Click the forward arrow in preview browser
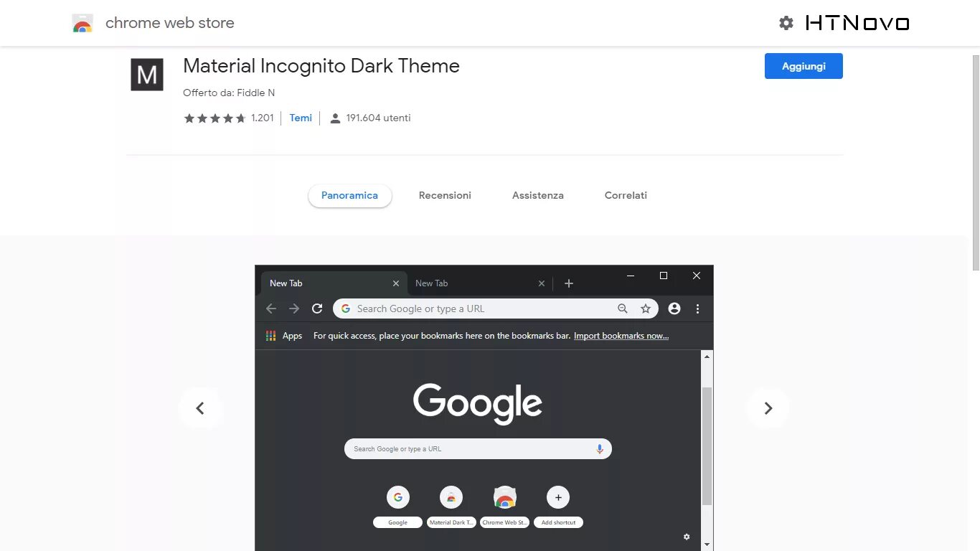The image size is (980, 551). (294, 309)
